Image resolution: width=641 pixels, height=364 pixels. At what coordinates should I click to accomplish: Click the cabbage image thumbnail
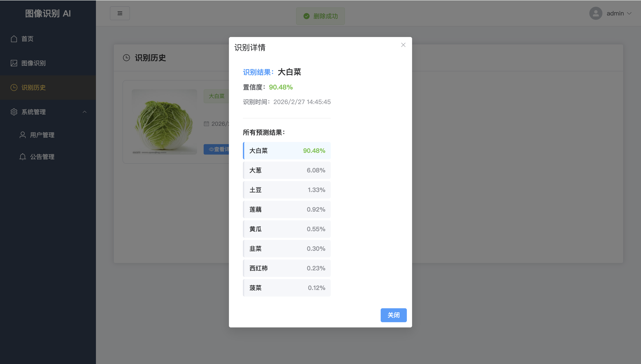pos(164,122)
